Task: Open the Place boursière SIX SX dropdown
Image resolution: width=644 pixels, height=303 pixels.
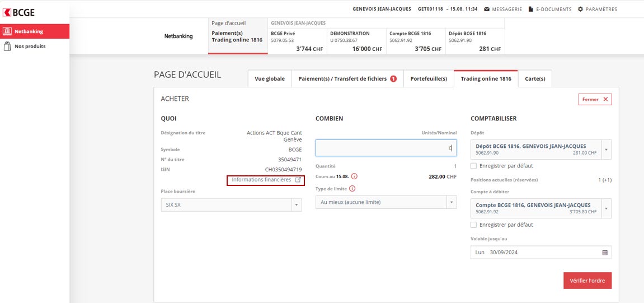Action: [231, 205]
